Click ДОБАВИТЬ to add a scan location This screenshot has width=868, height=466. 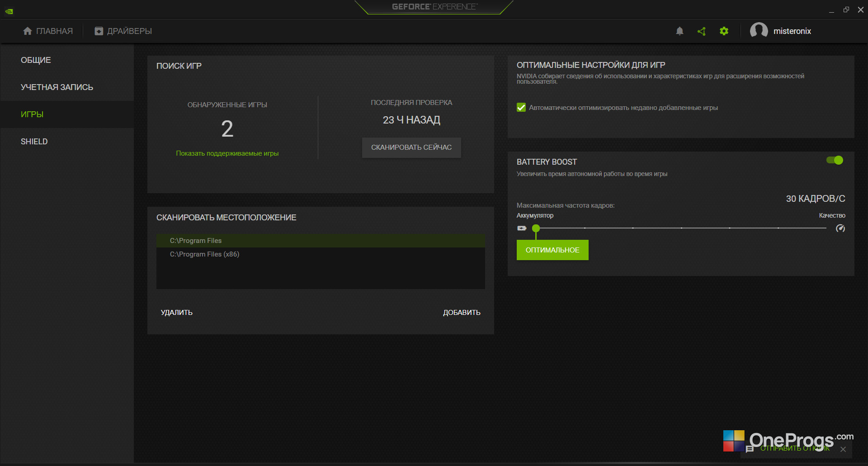point(462,312)
